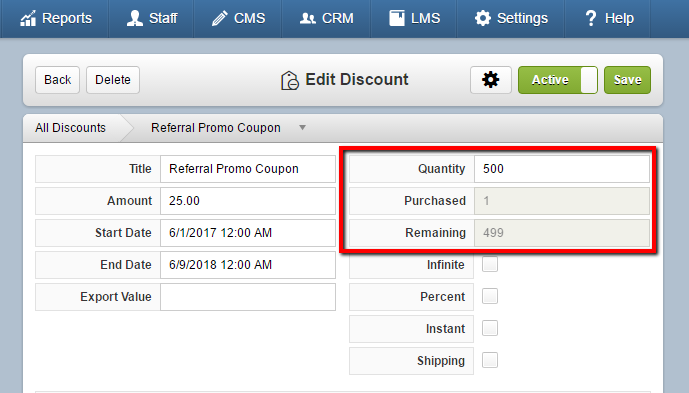Screen dimensions: 689x393
Task: Click the Back button
Action: [x=58, y=80]
